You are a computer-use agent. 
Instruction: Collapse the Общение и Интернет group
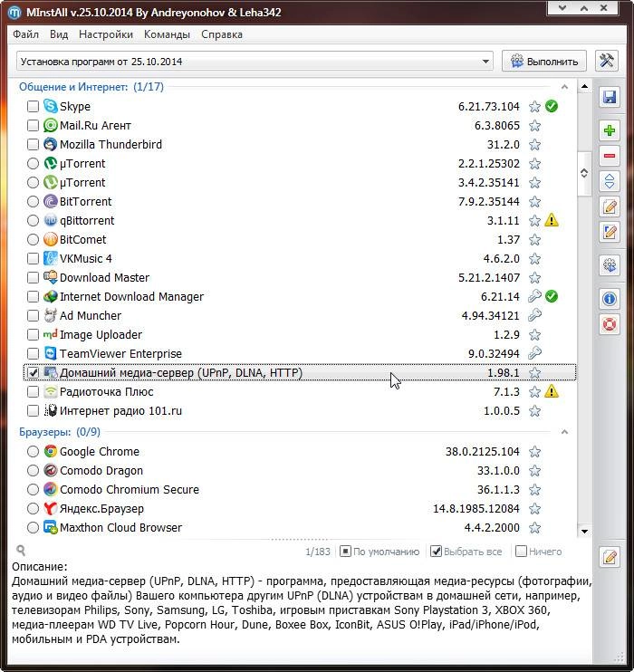click(564, 87)
